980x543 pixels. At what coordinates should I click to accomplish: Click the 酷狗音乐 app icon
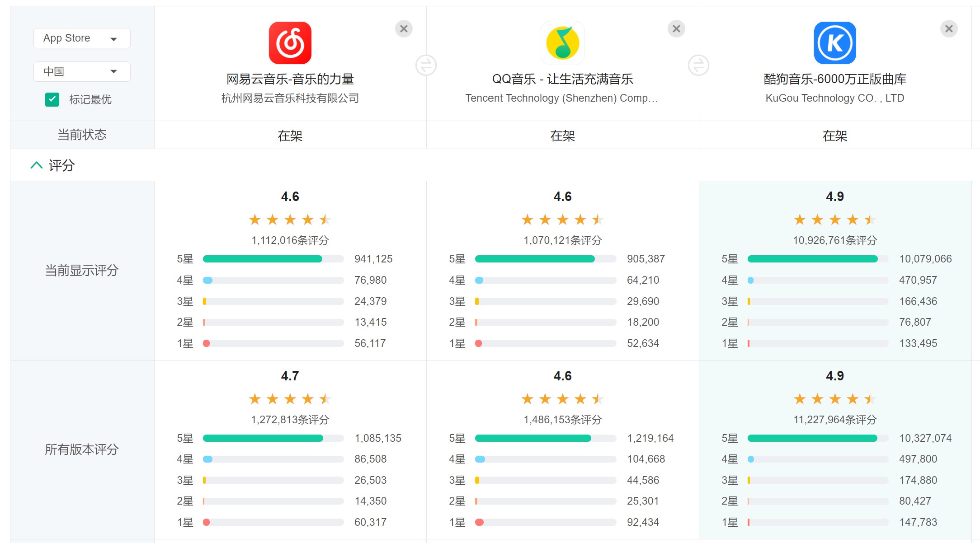(834, 43)
